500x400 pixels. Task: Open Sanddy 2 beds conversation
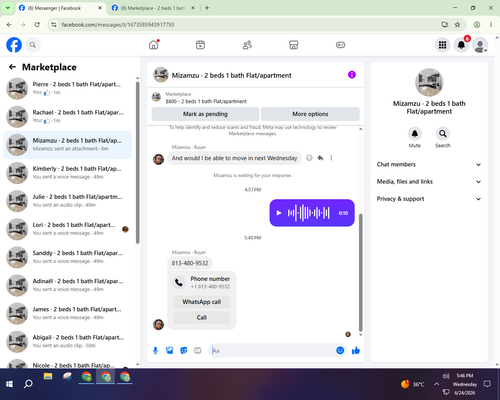pos(67,257)
